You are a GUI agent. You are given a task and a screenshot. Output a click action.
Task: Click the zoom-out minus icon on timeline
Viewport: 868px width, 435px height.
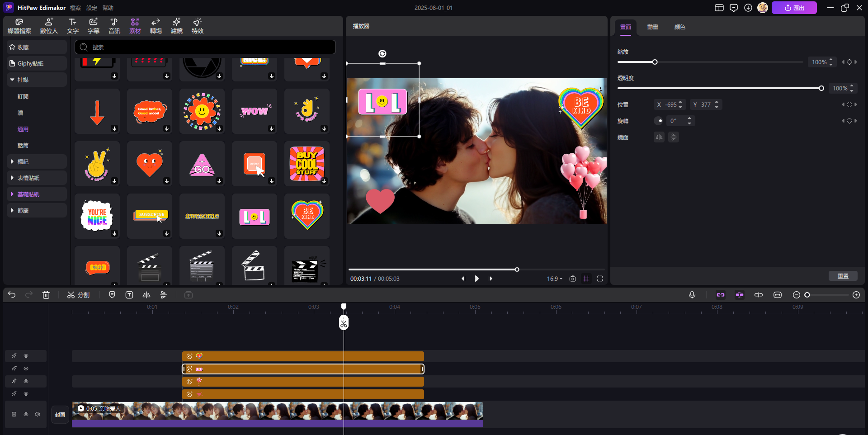click(x=797, y=295)
